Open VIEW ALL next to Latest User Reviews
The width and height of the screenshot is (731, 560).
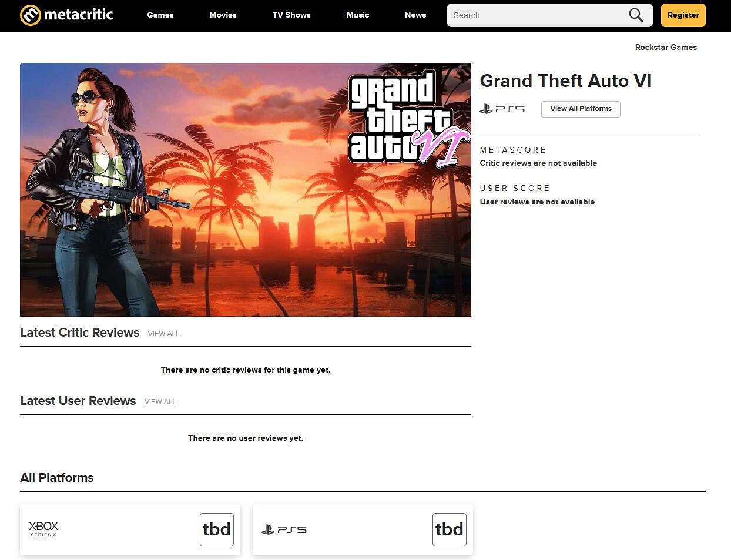point(160,401)
